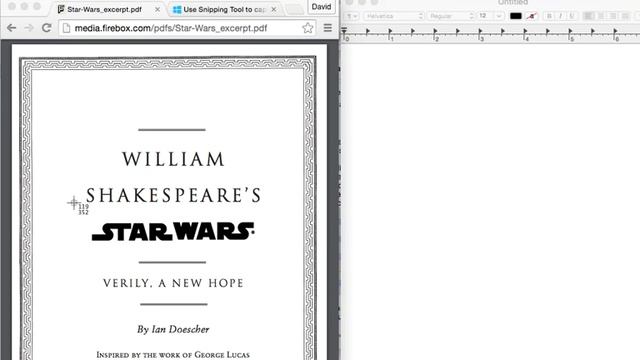Go back in Chrome browser
Viewport: 640px width, 360px height.
point(11,28)
